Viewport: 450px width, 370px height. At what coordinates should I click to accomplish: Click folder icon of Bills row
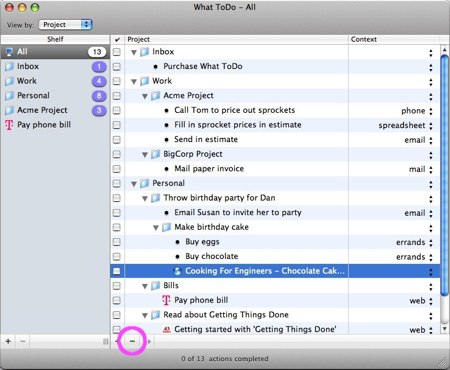click(x=156, y=286)
